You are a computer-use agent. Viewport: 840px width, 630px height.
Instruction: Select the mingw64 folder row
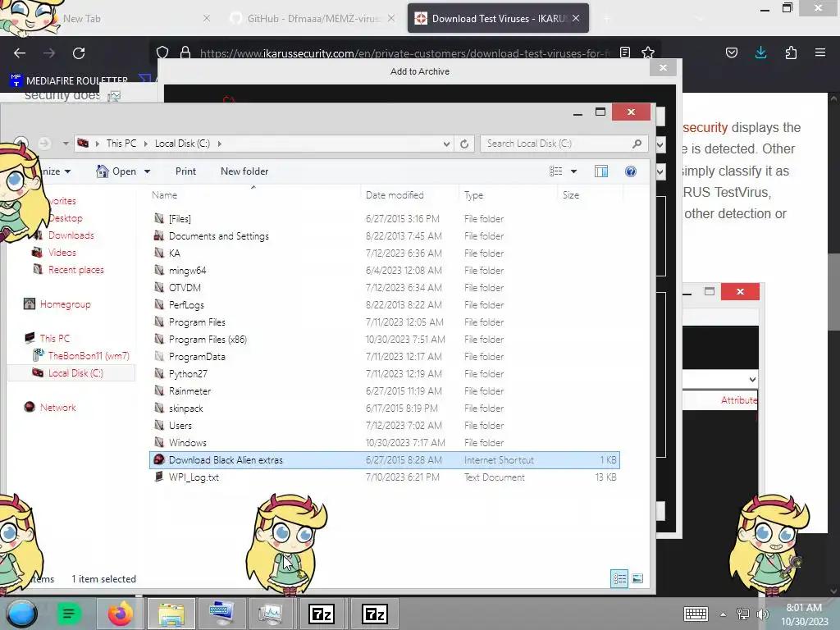[384, 270]
